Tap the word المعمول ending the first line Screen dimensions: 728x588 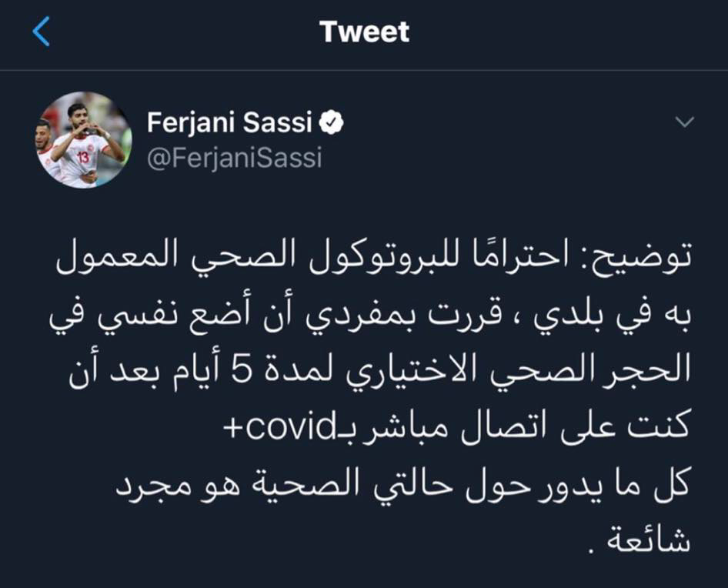(120, 257)
